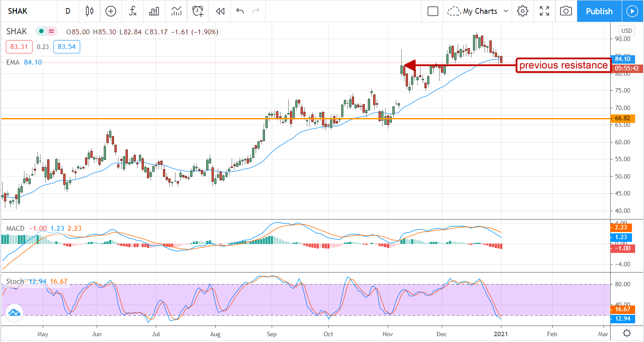644x342 pixels.
Task: Open chart settings gear in top toolbar
Action: pyautogui.click(x=522, y=11)
